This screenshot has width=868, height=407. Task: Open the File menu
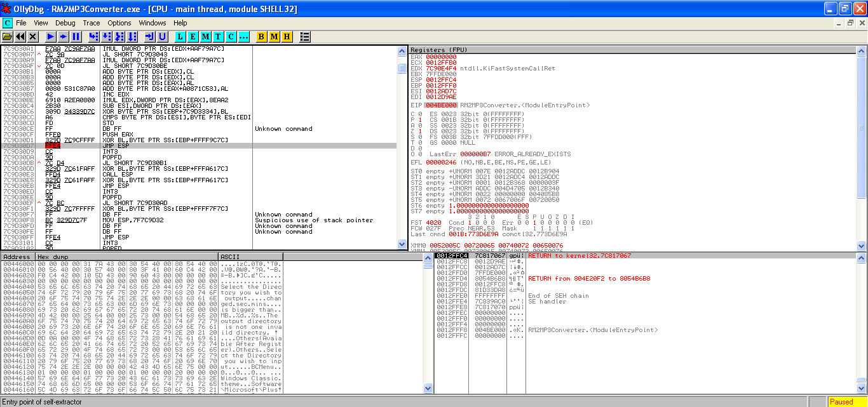pos(22,23)
